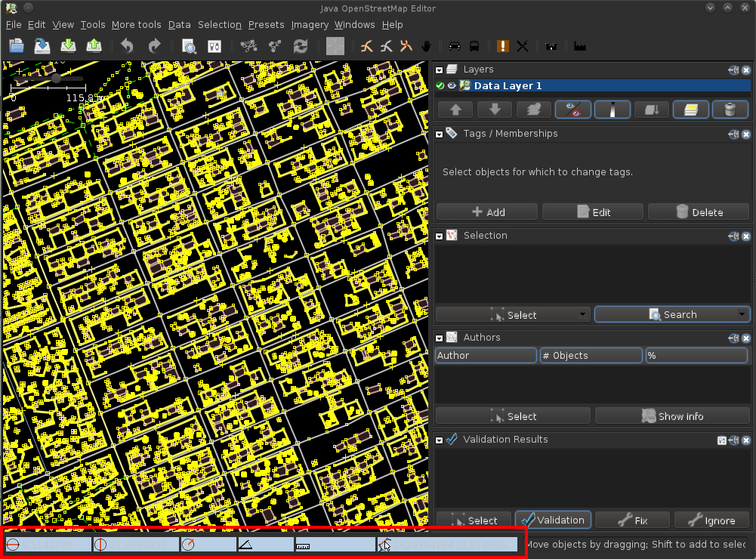This screenshot has width=756, height=559.
Task: Collapse the Validation Results panel
Action: pyautogui.click(x=440, y=440)
